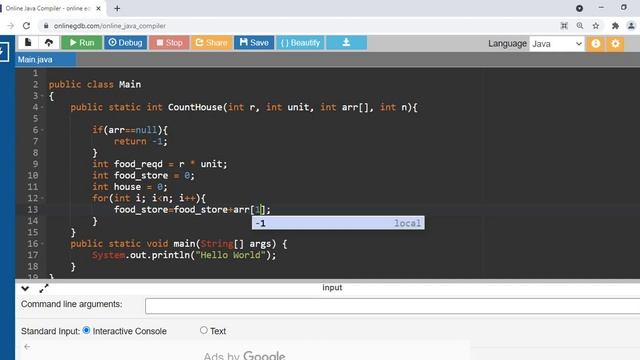Viewport: 640px width, 360px height.
Task: Collapse CountHouse method fold at line 4
Action: pyautogui.click(x=42, y=107)
